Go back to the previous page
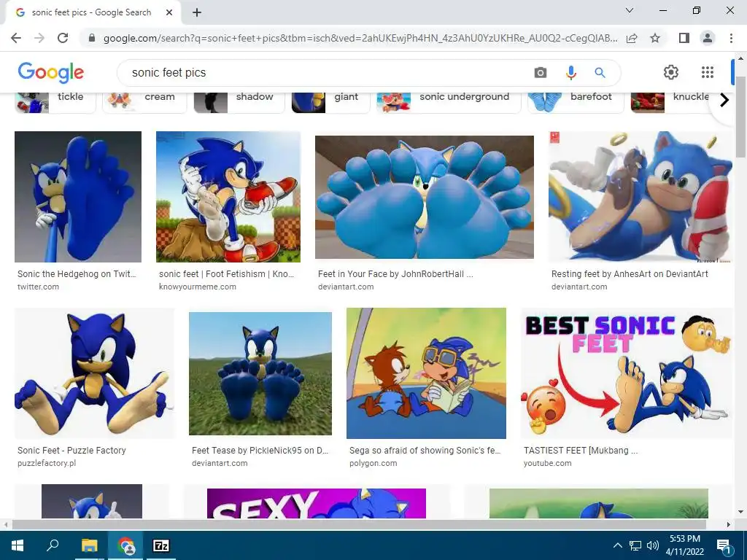Screen dimensions: 747x560 tap(16, 38)
